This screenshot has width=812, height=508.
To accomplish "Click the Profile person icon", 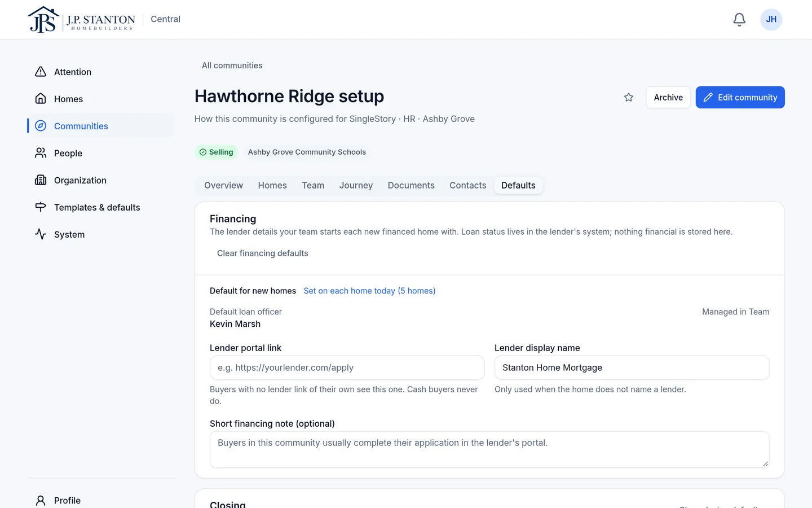I will coord(41,501).
